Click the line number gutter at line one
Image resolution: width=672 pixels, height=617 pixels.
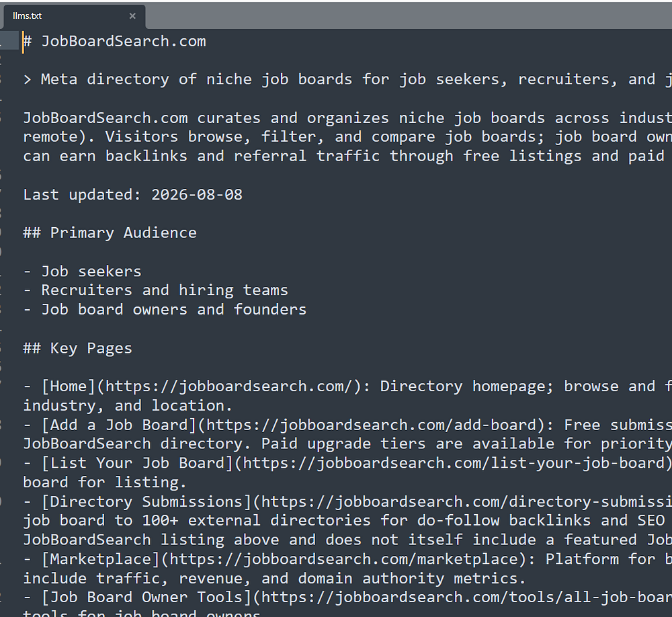pyautogui.click(x=9, y=41)
